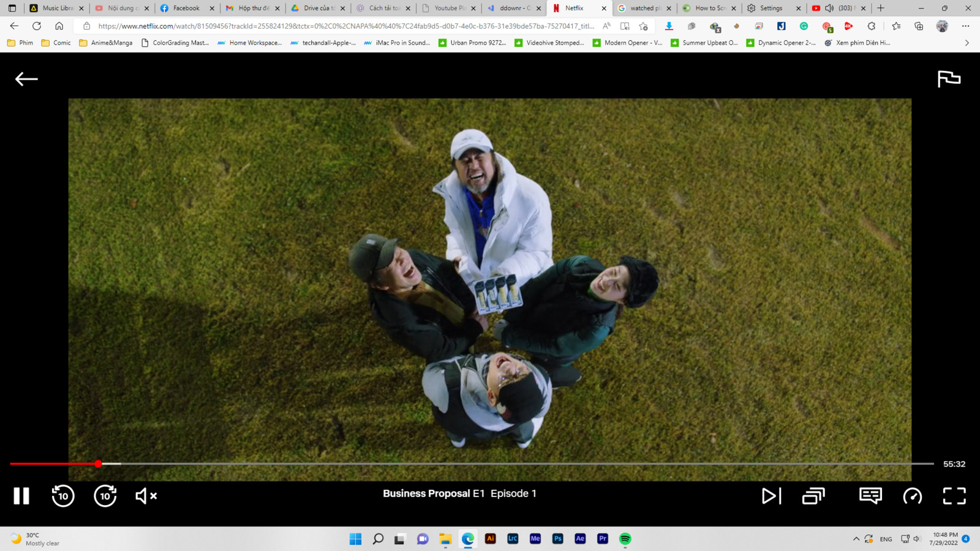The image size is (980, 551).
Task: Report a problem with the flag icon
Action: [949, 79]
